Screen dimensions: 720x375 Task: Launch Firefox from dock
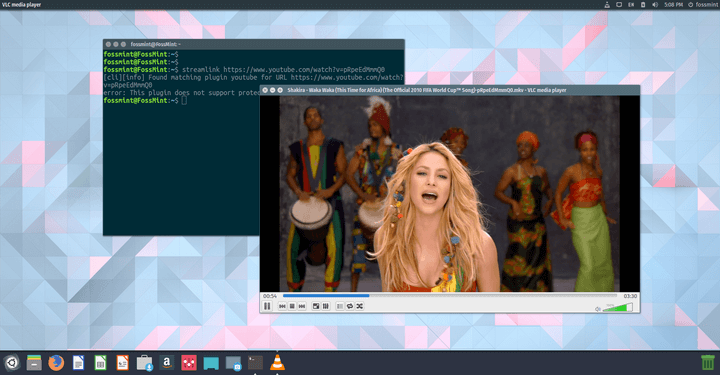pos(56,363)
